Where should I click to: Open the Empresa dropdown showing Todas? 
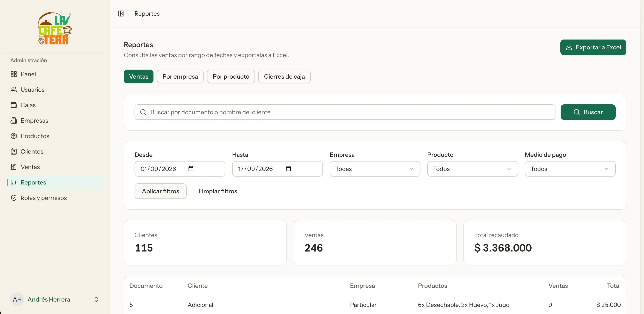(x=375, y=169)
